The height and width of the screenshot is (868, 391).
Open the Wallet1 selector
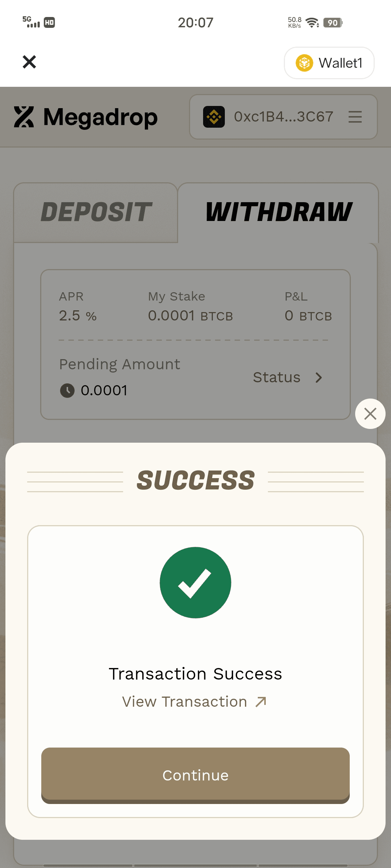(x=329, y=63)
